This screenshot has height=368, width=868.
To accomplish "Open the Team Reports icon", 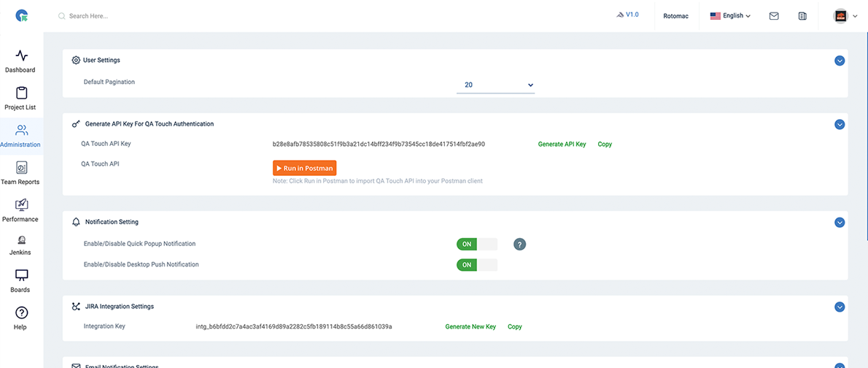I will tap(22, 167).
